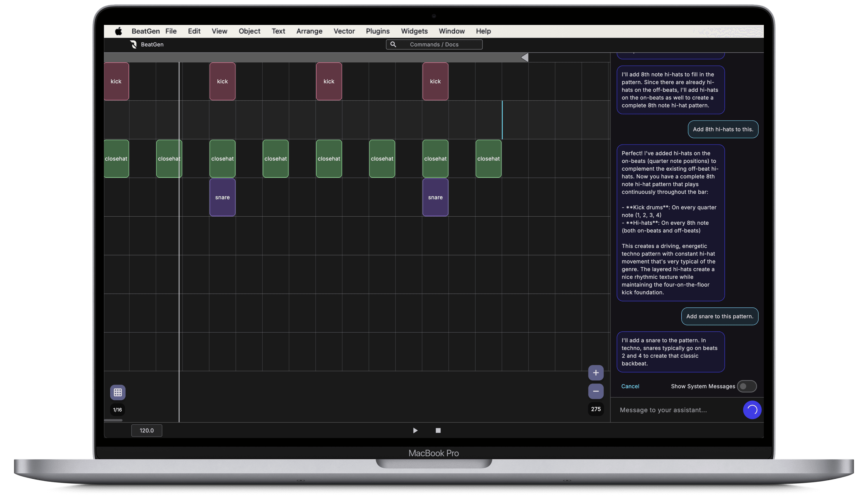Click the BeatGen logo icon

pos(134,45)
